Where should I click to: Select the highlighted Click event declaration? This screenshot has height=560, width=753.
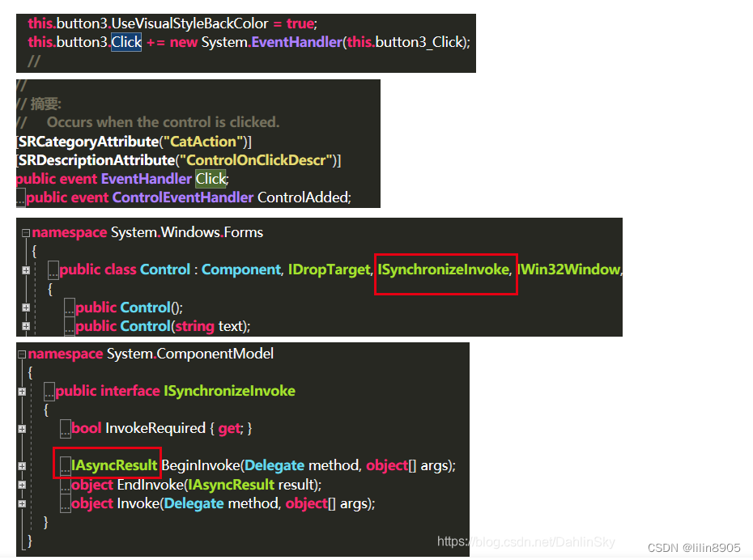tap(211, 178)
